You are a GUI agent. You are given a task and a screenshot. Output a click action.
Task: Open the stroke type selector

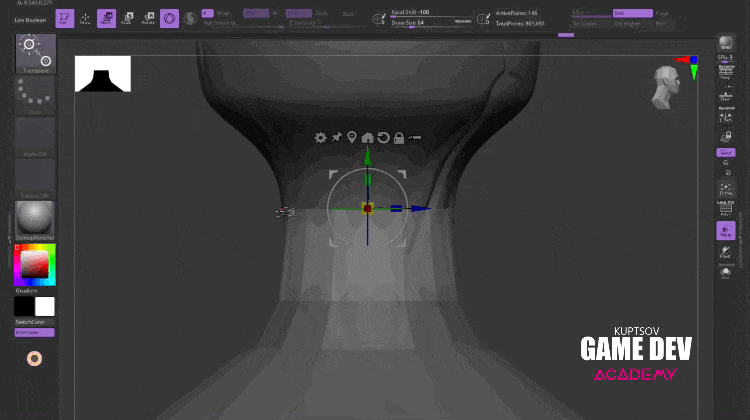[x=35, y=95]
